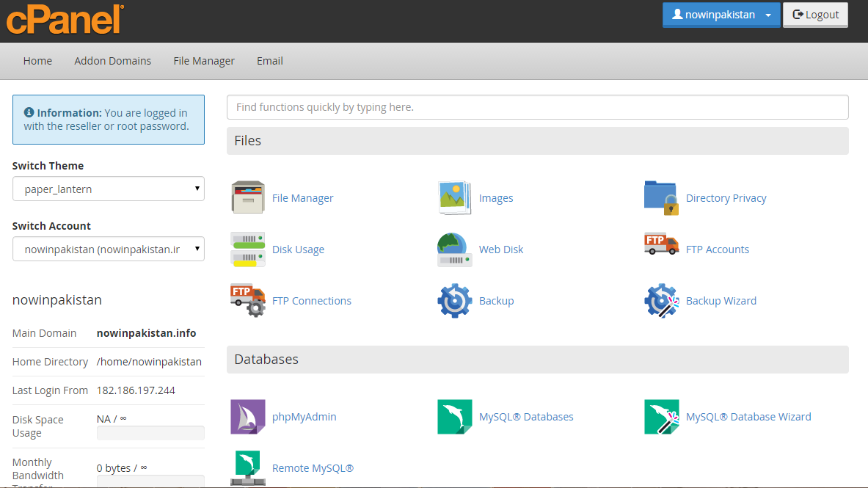
Task: Open the File Manager cabinet icon
Action: (x=247, y=197)
